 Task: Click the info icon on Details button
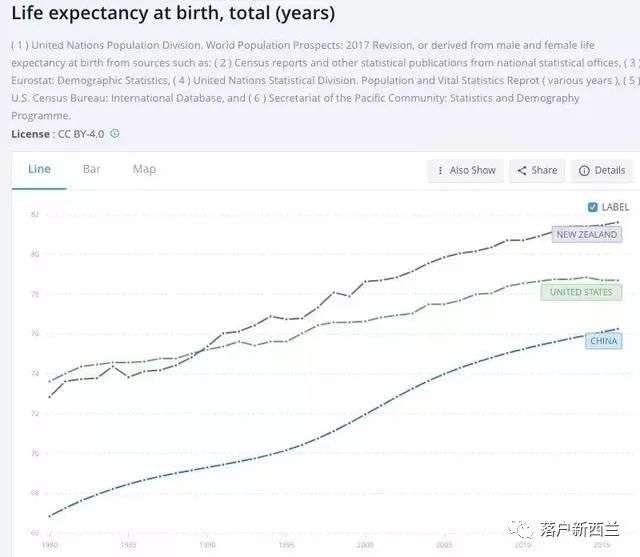click(584, 171)
